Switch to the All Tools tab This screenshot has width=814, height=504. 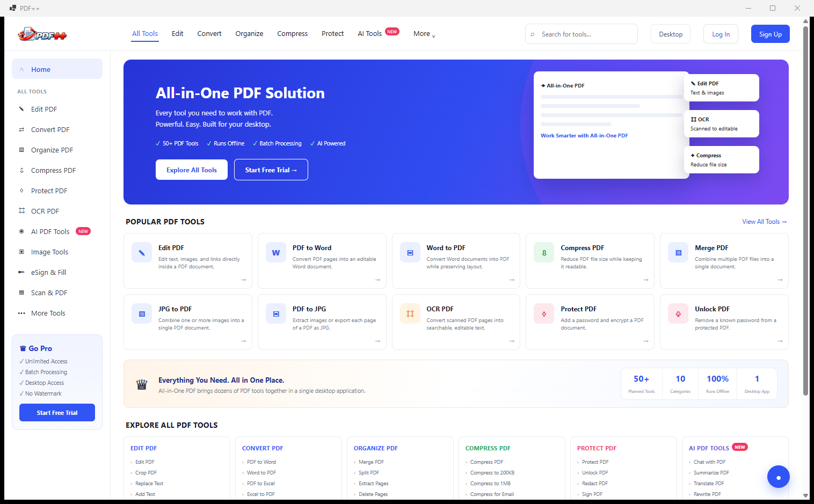(145, 34)
